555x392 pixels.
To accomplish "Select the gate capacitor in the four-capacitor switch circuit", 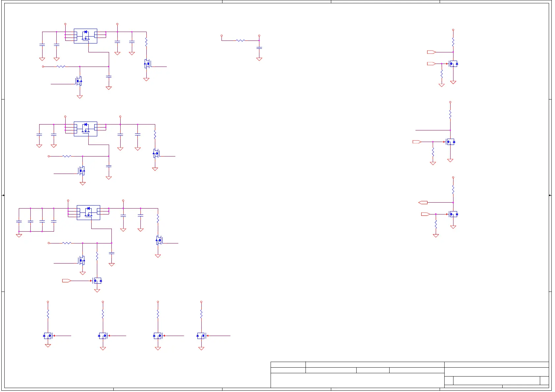I will [x=111, y=253].
